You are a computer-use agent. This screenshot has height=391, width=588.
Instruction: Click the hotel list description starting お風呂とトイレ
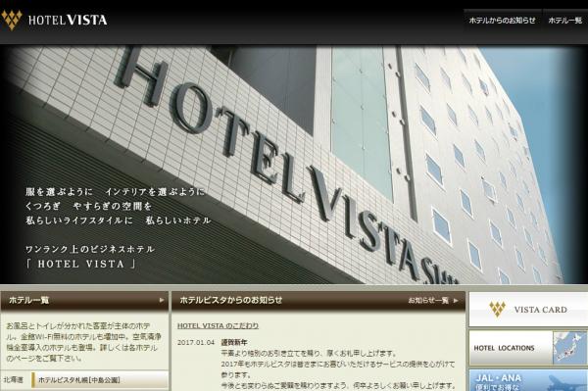click(x=84, y=342)
